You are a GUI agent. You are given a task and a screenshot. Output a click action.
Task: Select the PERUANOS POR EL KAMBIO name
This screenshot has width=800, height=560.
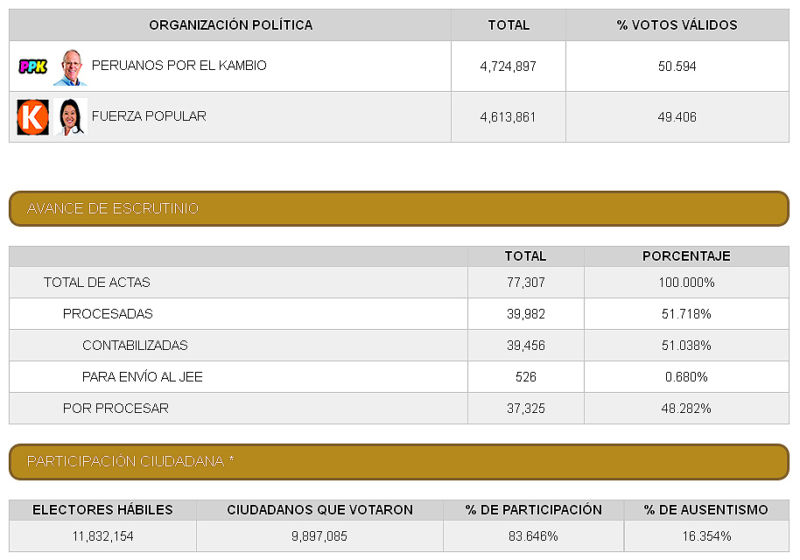point(179,65)
